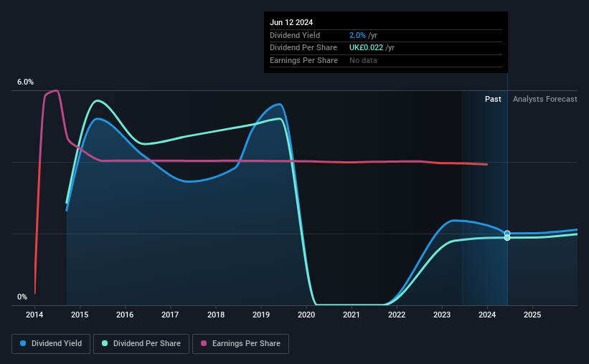
Task: Click the 2.0% dividend yield value
Action: (x=357, y=35)
